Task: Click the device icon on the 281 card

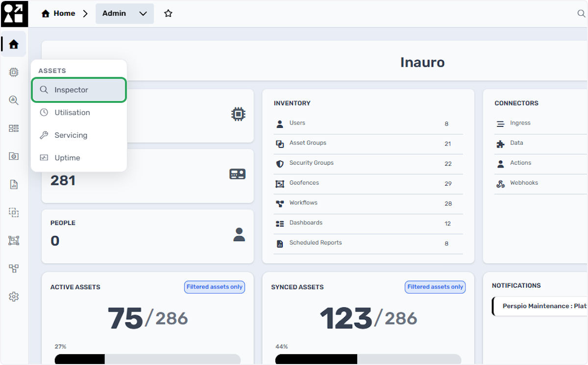Action: pos(238,174)
